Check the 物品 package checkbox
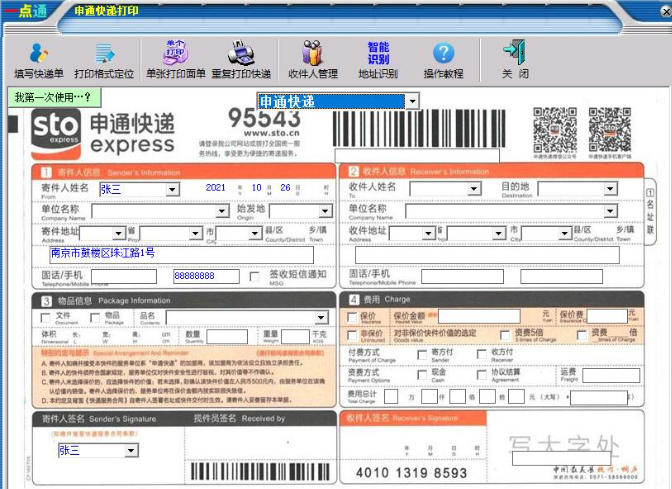The image size is (672, 489). 95,318
